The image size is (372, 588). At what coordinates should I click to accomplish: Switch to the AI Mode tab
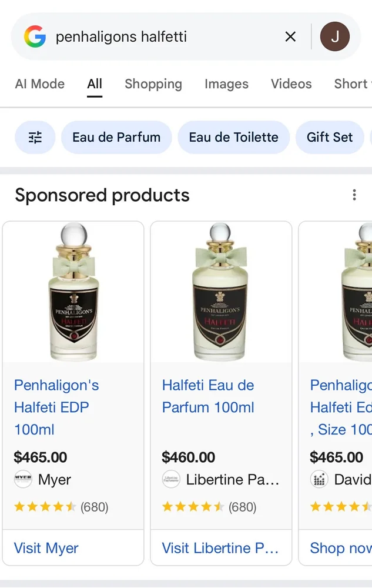point(40,84)
